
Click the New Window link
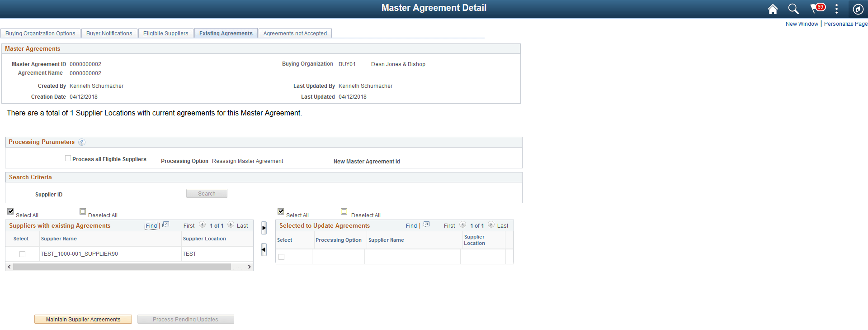(x=802, y=24)
